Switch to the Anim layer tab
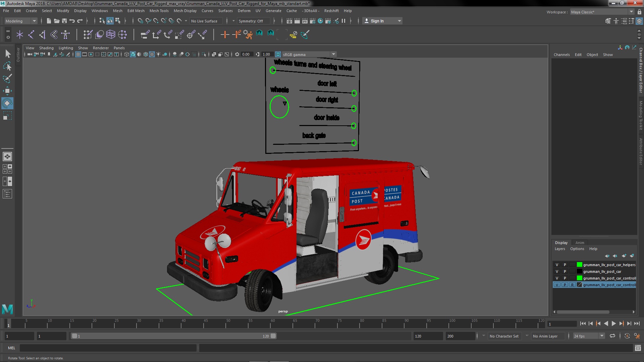644x362 pixels. tap(580, 243)
